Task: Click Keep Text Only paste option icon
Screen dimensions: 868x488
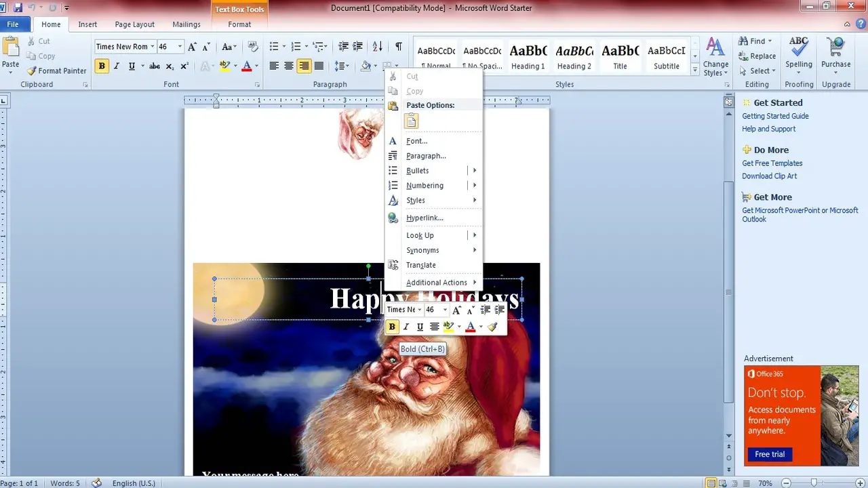Action: pyautogui.click(x=411, y=121)
